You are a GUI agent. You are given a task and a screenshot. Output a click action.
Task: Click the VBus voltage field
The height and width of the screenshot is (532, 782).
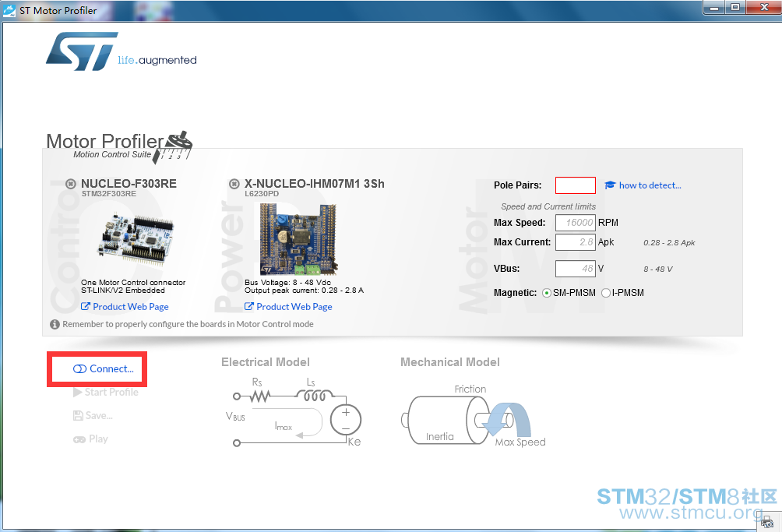[x=575, y=268]
